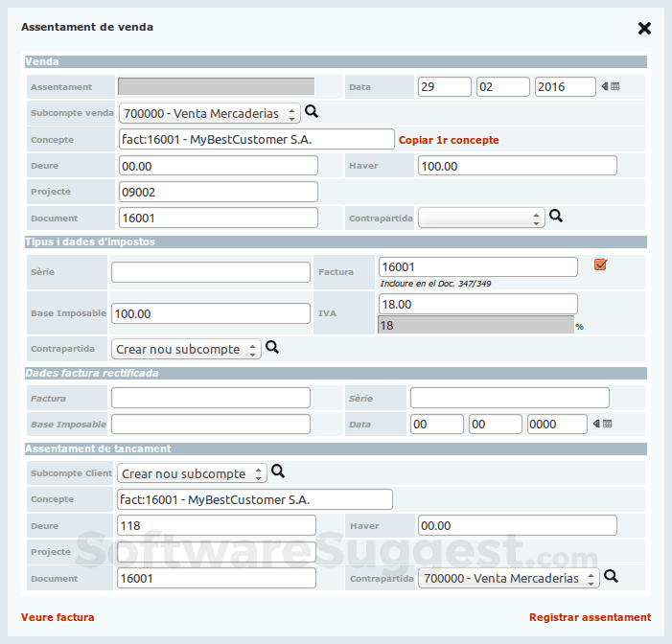The image size is (672, 644).
Task: Click the IVA amount field 18.00
Action: pyautogui.click(x=477, y=304)
